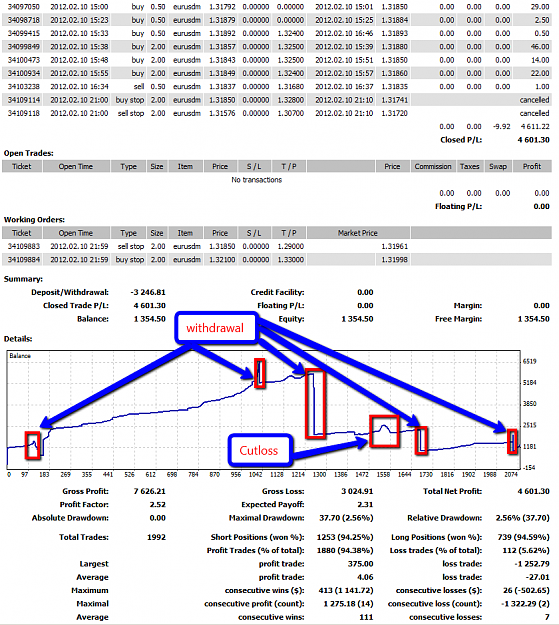Click Total Trades value 1992
The width and height of the screenshot is (559, 625).
click(x=156, y=537)
